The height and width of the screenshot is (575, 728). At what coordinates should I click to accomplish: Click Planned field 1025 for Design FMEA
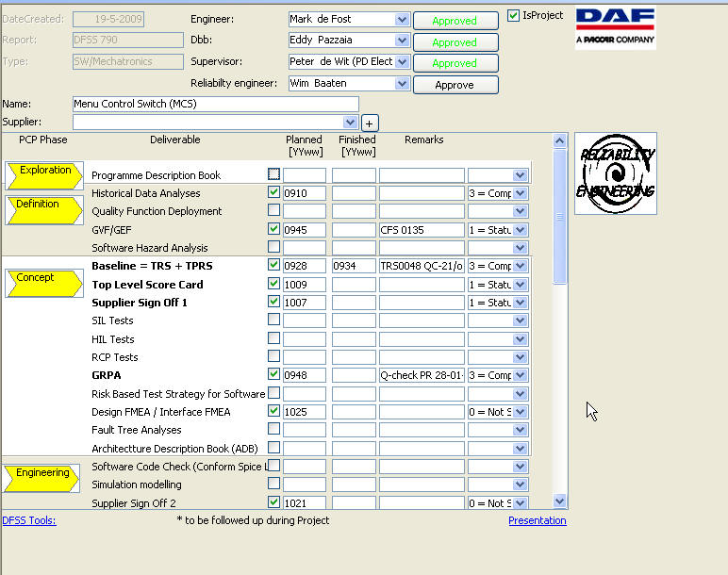tap(305, 412)
